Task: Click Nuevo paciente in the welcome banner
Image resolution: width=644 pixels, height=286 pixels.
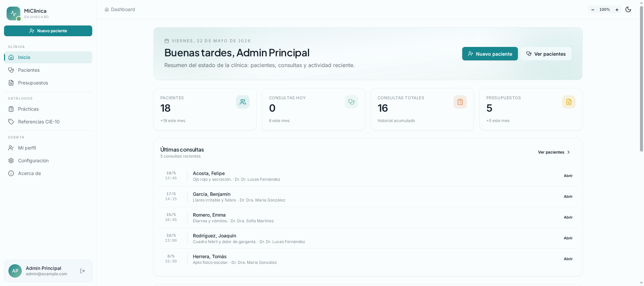Action: (x=490, y=54)
